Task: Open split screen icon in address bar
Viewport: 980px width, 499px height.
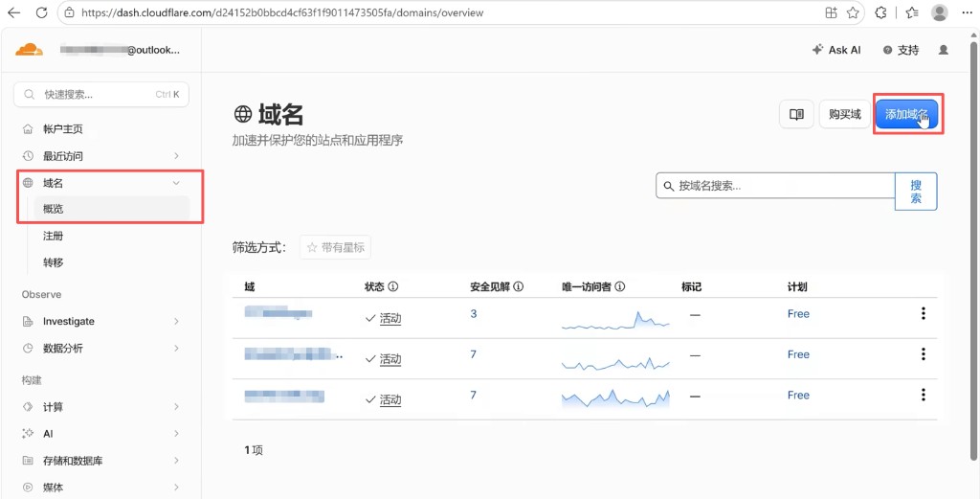Action: click(x=831, y=12)
